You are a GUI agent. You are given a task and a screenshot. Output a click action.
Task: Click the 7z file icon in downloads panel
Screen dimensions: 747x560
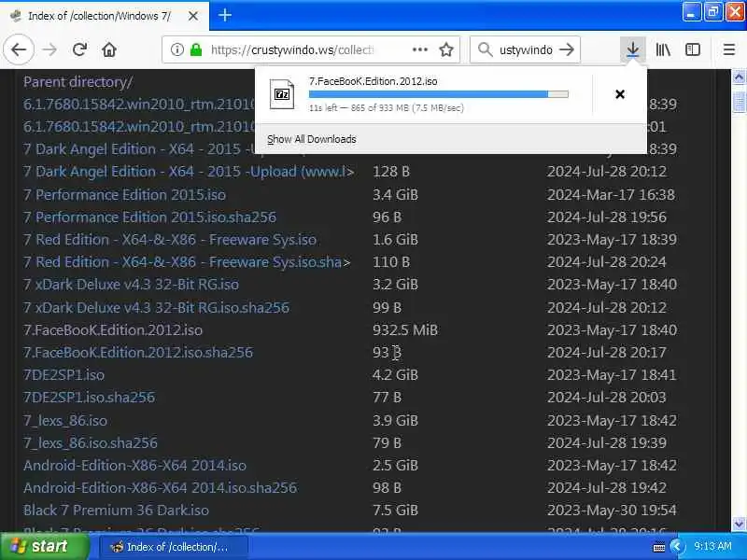282,94
